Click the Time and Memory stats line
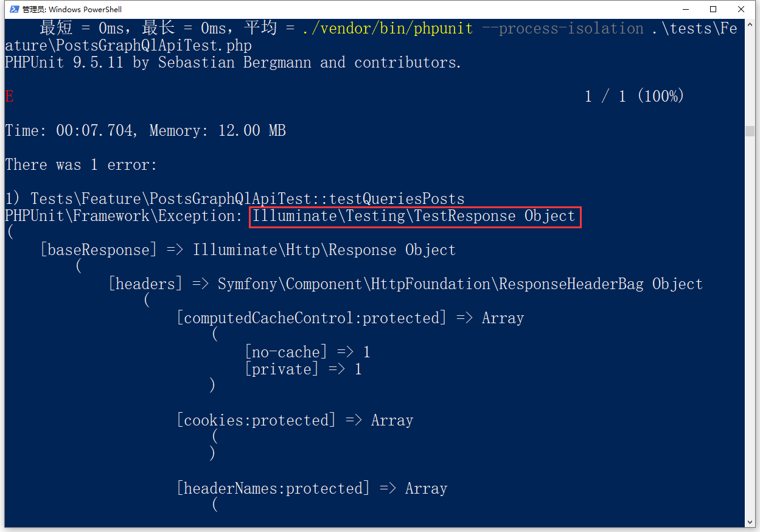The width and height of the screenshot is (760, 532). click(145, 131)
